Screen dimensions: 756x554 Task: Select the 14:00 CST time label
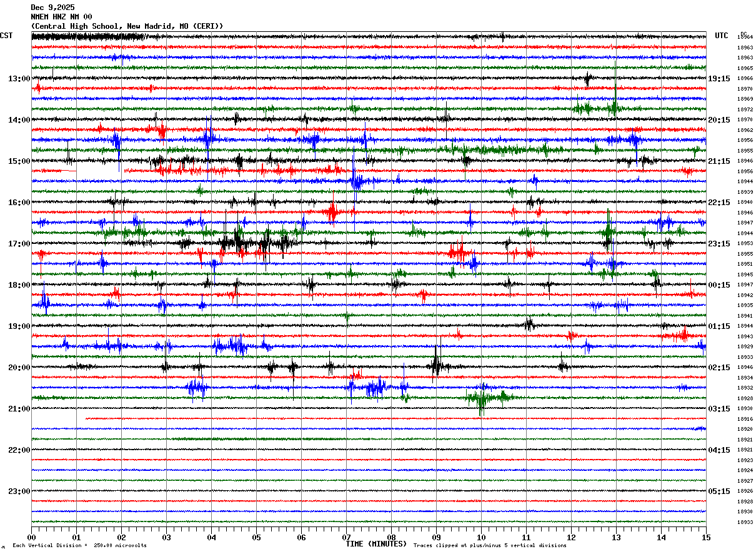[x=19, y=120]
